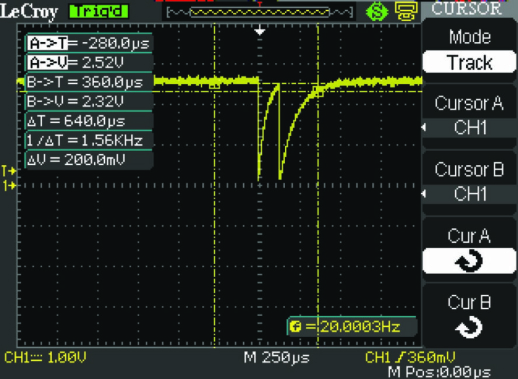Viewport: 518px width, 379px height.
Task: Click the M 250µs timebase readout
Action: [x=277, y=358]
